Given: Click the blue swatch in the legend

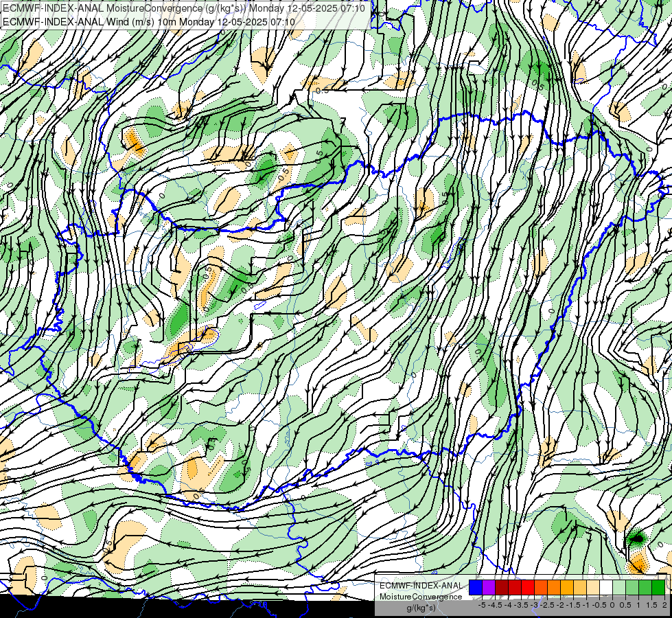Looking at the screenshot, I should (476, 587).
